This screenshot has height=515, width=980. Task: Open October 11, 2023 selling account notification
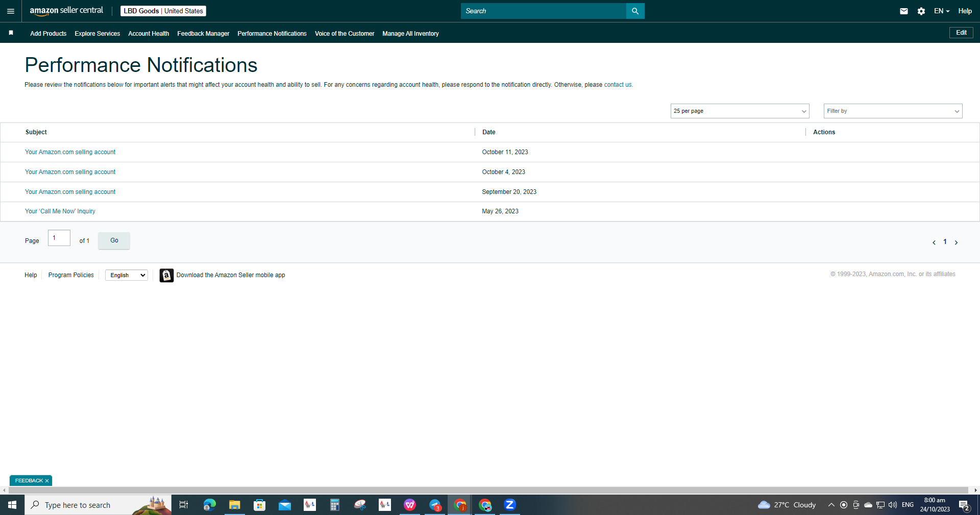pyautogui.click(x=70, y=152)
